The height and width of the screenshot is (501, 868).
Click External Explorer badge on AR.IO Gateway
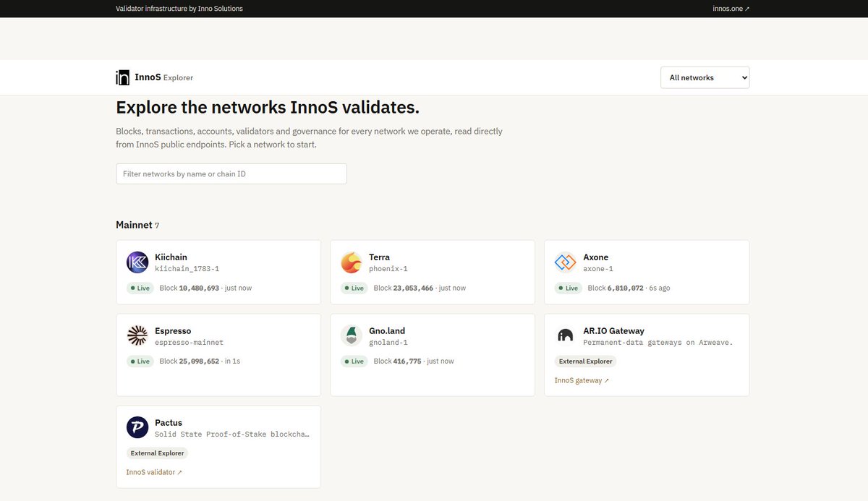(x=586, y=361)
